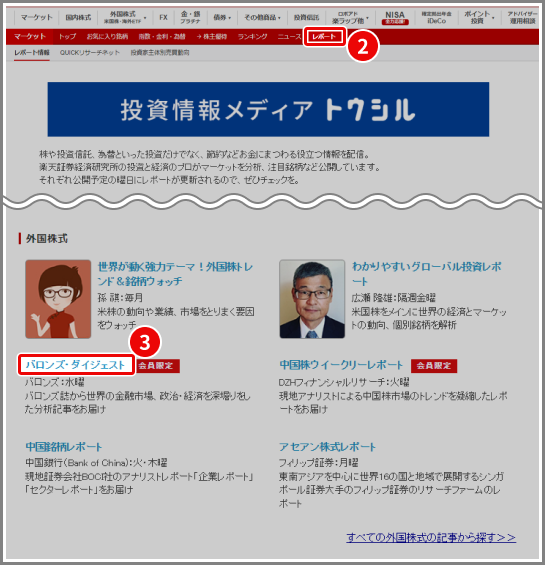Image resolution: width=545 pixels, height=565 pixels.
Task: Click the 広瀬隆雄 photo thumbnail
Action: coord(312,299)
